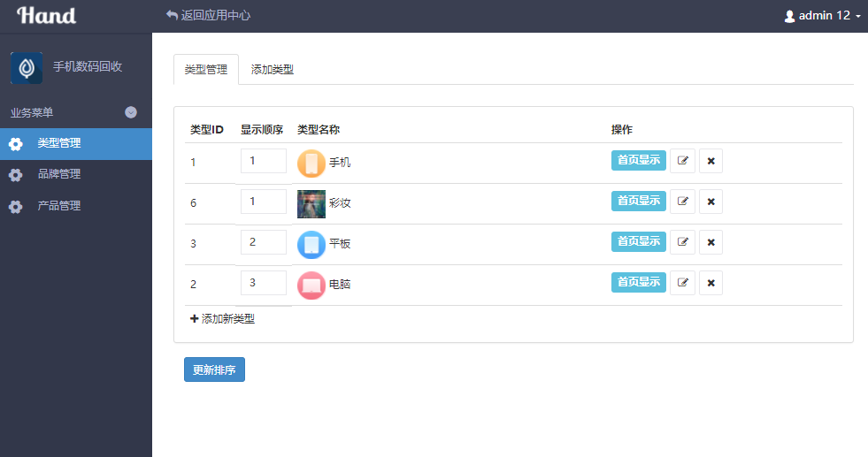Image resolution: width=868 pixels, height=457 pixels.
Task: Open 品牌管理 in the sidebar
Action: 76,174
